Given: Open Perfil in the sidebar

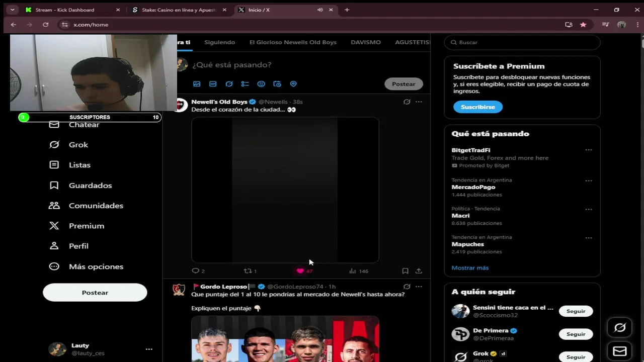Looking at the screenshot, I should (68, 246).
